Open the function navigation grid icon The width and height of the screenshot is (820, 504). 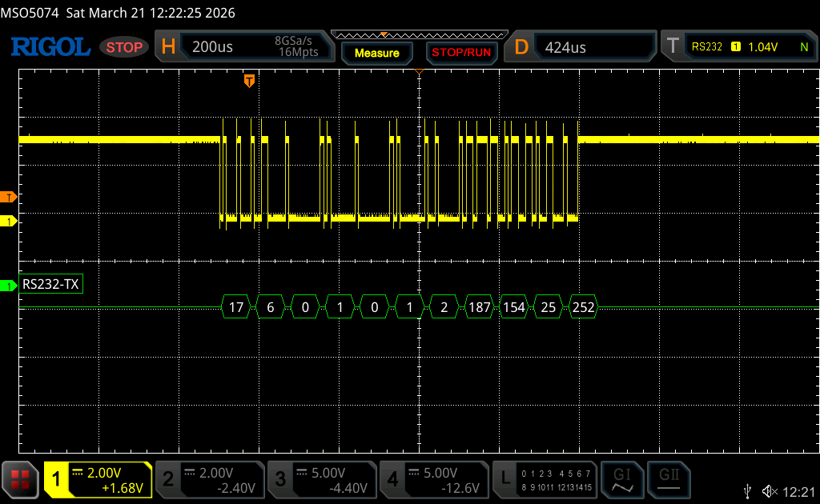pos(21,479)
